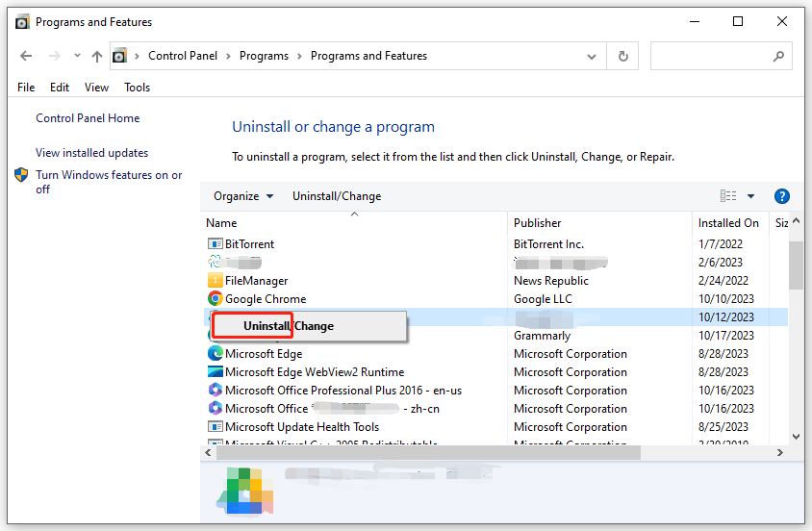Viewport: 812px width, 531px height.
Task: Open the Help question mark icon
Action: coord(781,196)
